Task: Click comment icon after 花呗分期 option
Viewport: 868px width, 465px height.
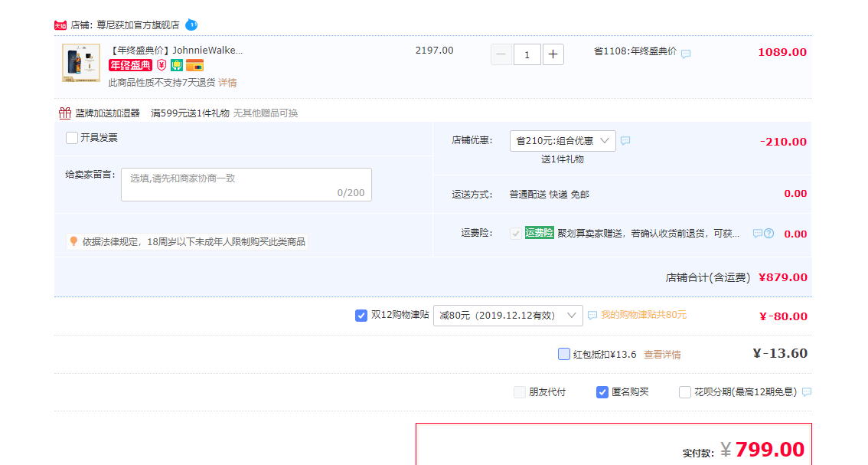Action: click(807, 392)
